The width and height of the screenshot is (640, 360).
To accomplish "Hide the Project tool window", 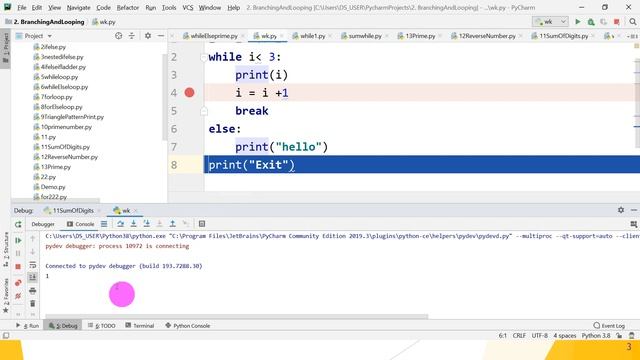I will coord(161,36).
